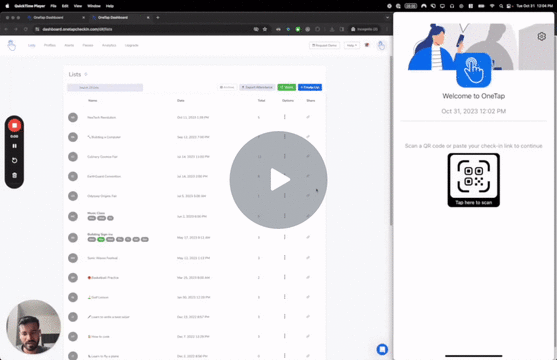Delete the recording via the trash icon
The height and width of the screenshot is (360, 557).
pos(14,175)
